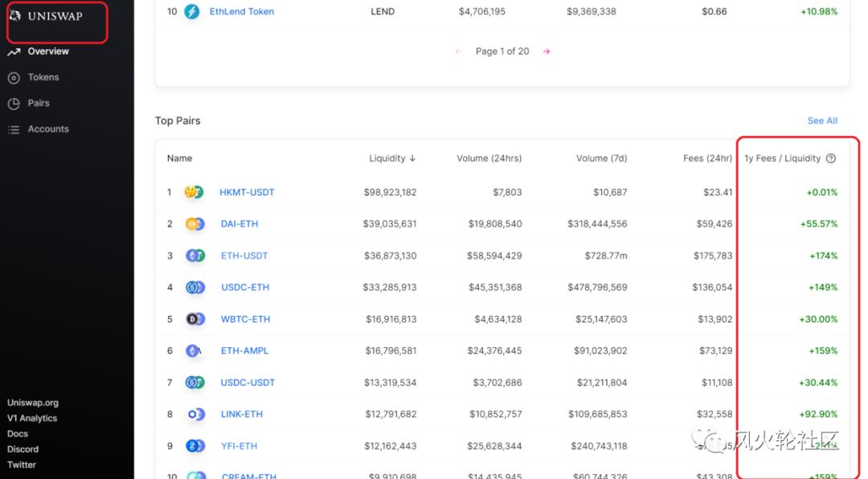Screen dimensions: 868x479
Task: Open See All for Top Pairs
Action: pos(821,120)
